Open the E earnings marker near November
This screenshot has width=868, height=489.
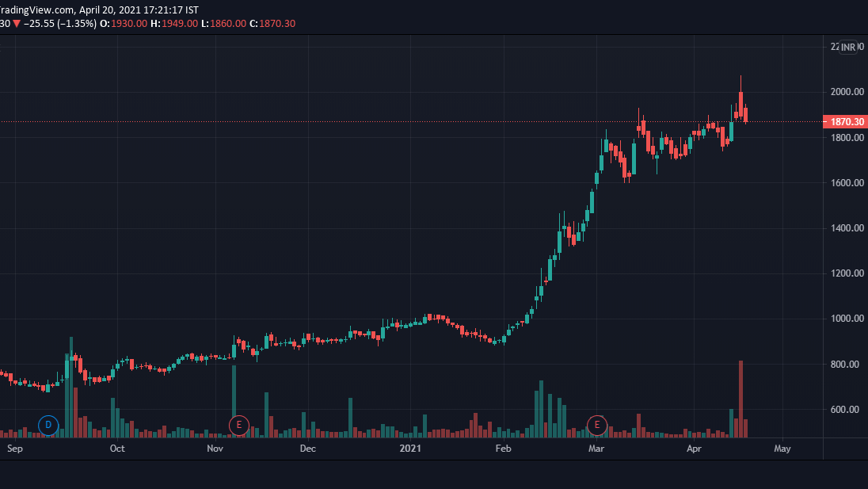click(238, 426)
